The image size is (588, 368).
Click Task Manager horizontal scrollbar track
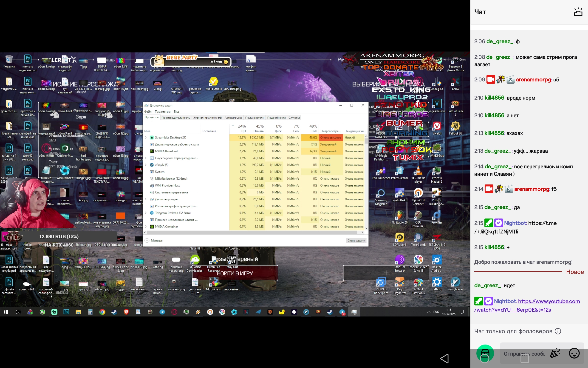pyautogui.click(x=253, y=233)
